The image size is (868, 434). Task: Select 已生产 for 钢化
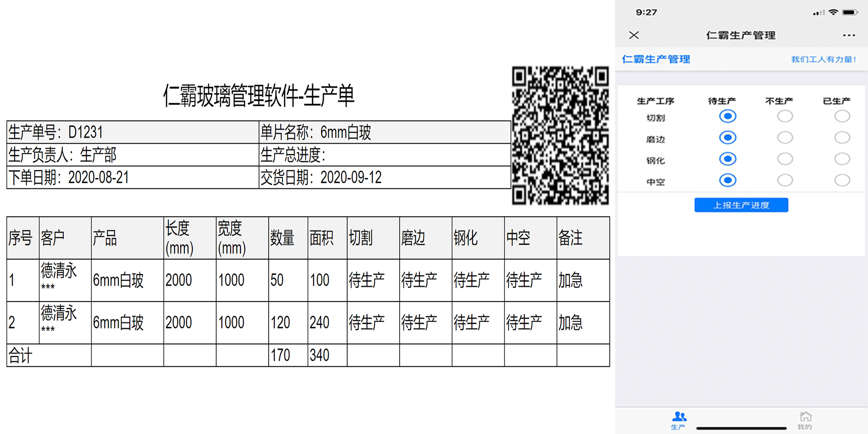pos(842,159)
